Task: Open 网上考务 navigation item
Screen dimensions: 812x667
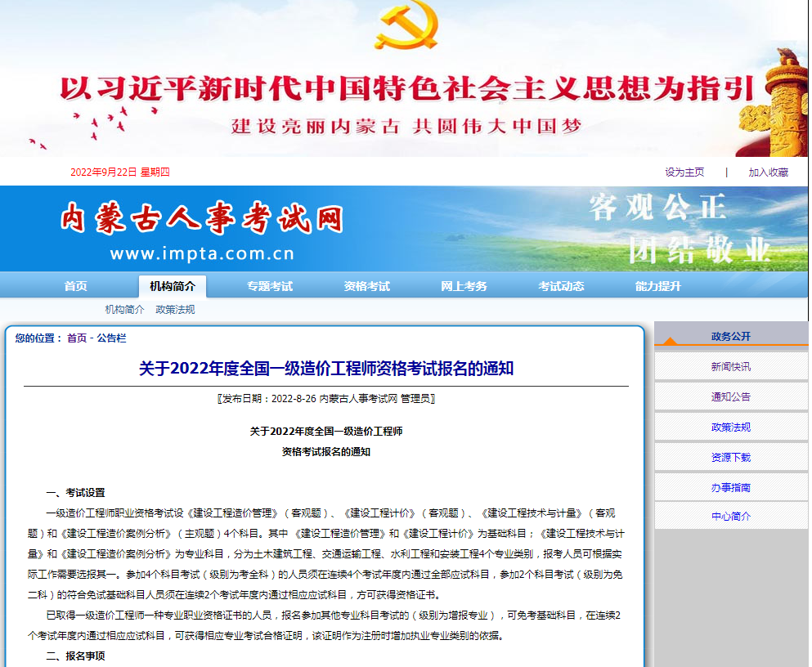Action: 464,286
